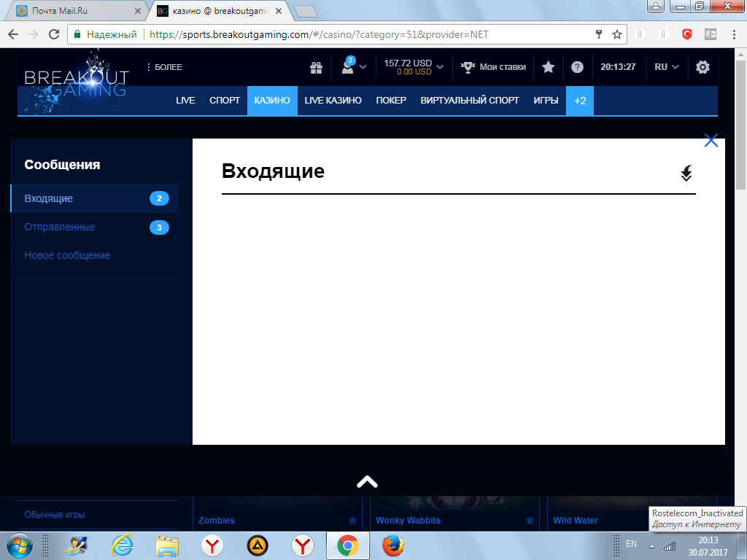Click the network signal tray icon
Viewport: 747px width, 560px height.
(670, 545)
